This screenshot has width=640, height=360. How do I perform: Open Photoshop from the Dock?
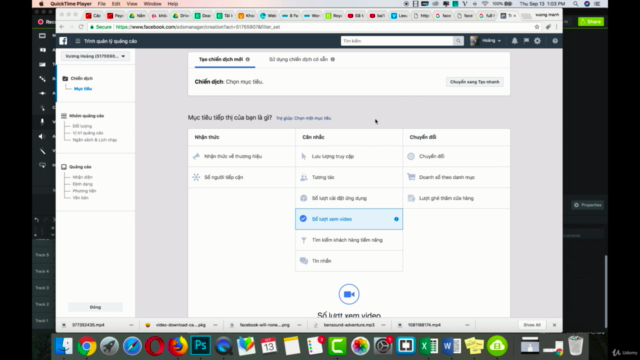[x=200, y=346]
